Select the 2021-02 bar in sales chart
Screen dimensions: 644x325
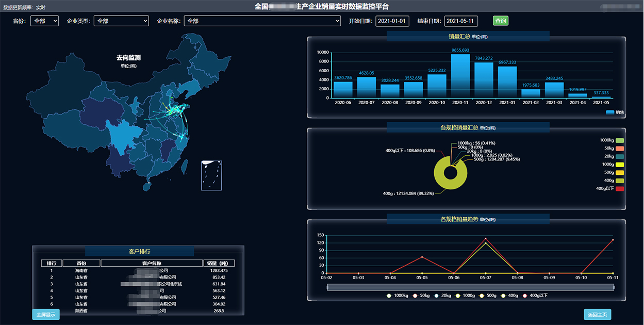(531, 94)
